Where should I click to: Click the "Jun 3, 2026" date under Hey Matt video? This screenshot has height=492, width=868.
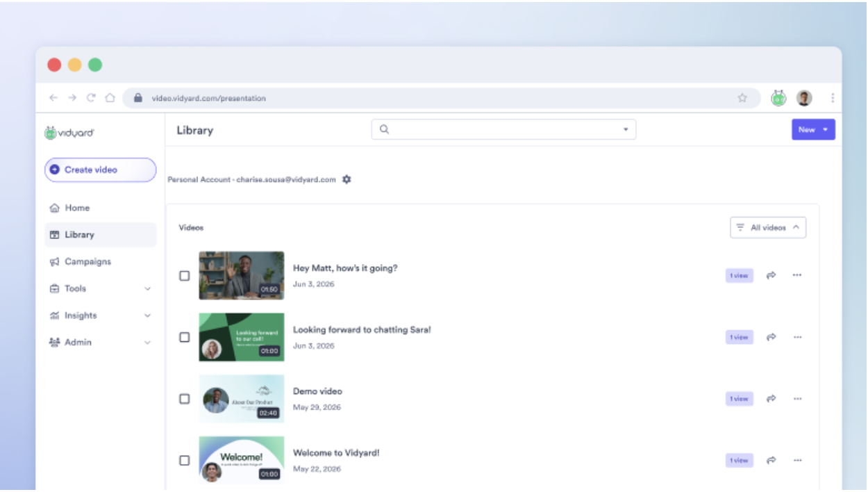[313, 284]
